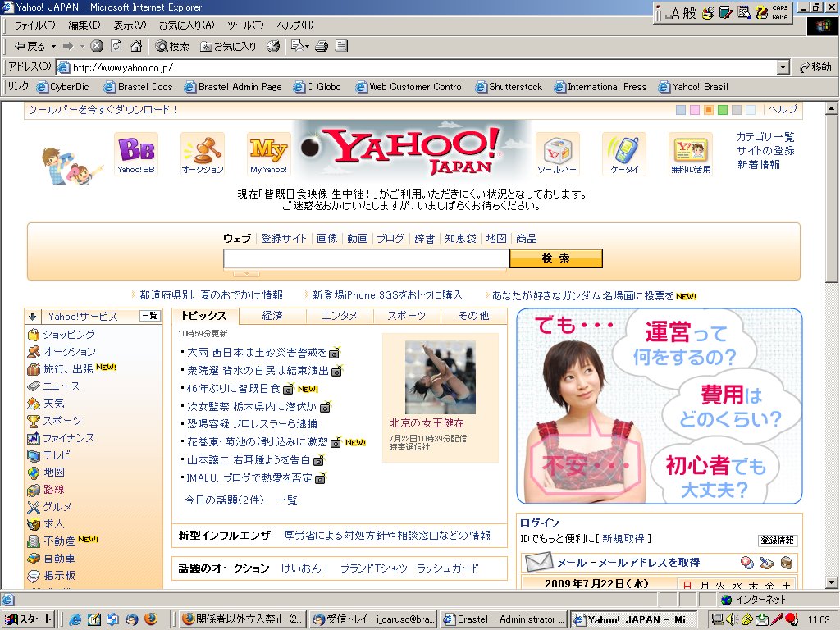The width and height of the screenshot is (840, 630).
Task: Click the envelope mail icon in login box
Action: click(538, 562)
